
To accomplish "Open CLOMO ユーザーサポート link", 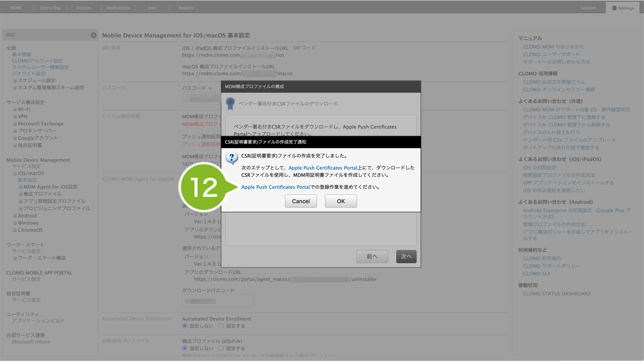I will [551, 54].
